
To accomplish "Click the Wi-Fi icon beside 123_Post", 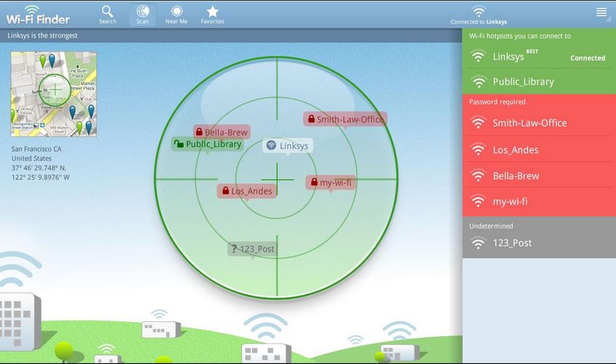I will 478,243.
